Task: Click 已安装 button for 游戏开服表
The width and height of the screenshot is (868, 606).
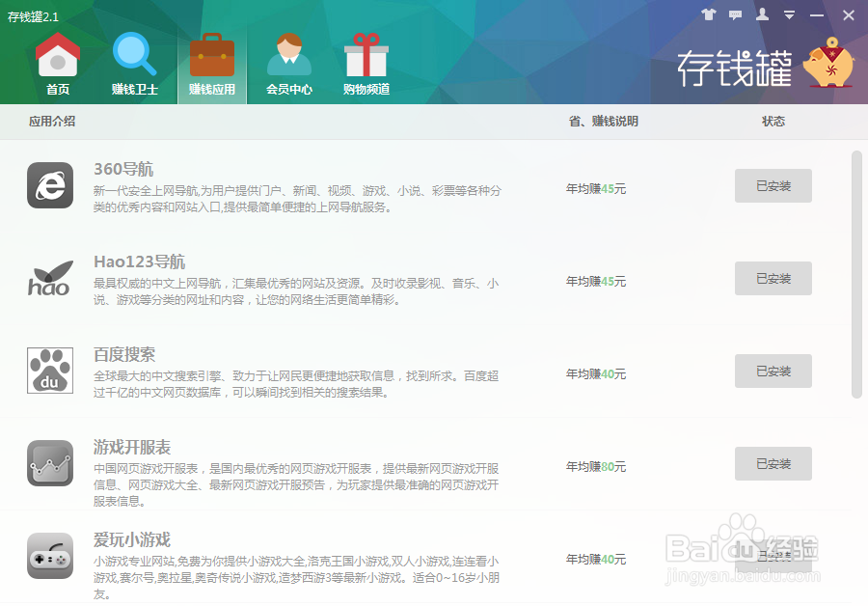Action: pos(773,463)
